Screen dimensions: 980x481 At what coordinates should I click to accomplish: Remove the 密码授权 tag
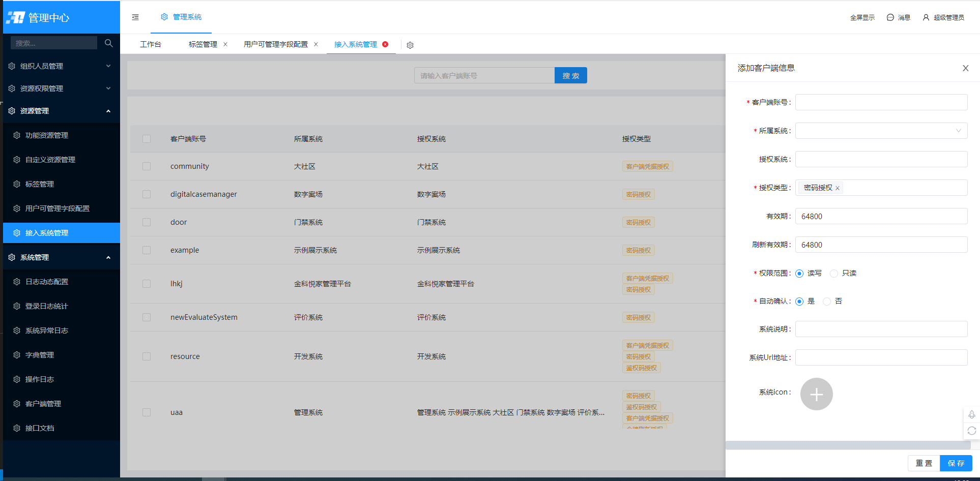[x=838, y=188]
